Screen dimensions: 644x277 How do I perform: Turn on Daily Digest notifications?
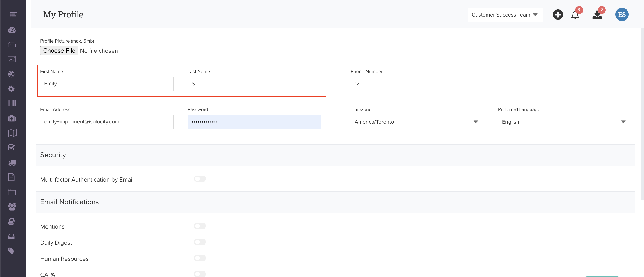click(x=200, y=242)
